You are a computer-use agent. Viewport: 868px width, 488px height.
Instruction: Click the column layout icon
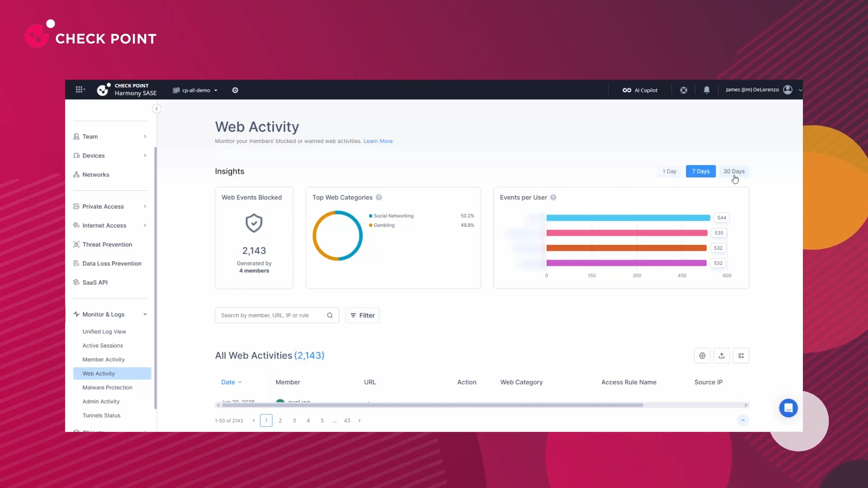[741, 356]
